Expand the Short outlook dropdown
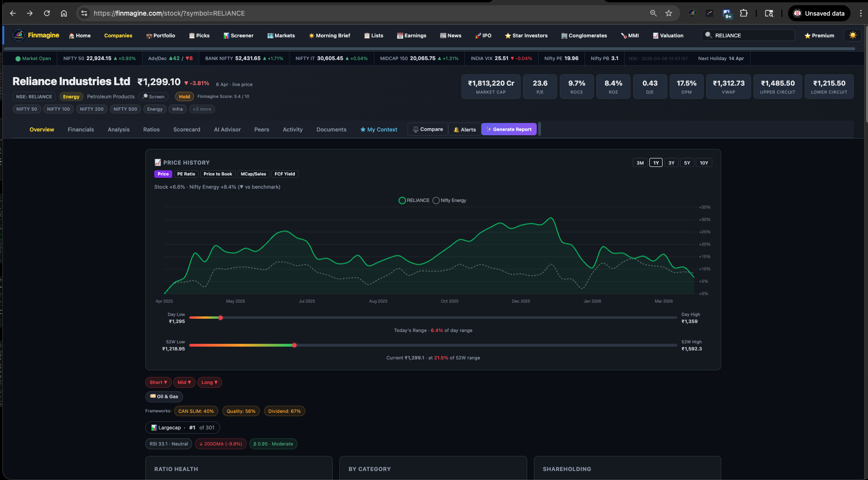Viewport: 868px width, 480px height. pyautogui.click(x=158, y=382)
